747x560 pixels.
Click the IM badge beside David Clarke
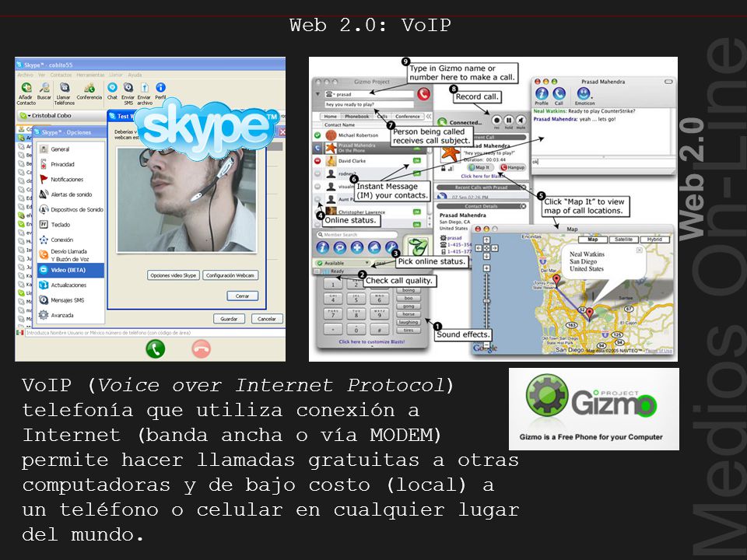click(x=417, y=161)
